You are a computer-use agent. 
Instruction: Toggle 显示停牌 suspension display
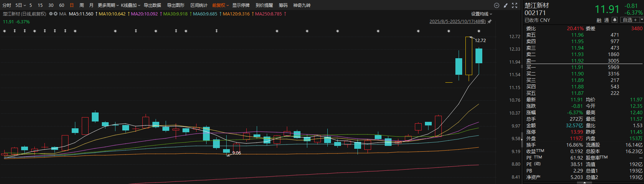point(241,5)
